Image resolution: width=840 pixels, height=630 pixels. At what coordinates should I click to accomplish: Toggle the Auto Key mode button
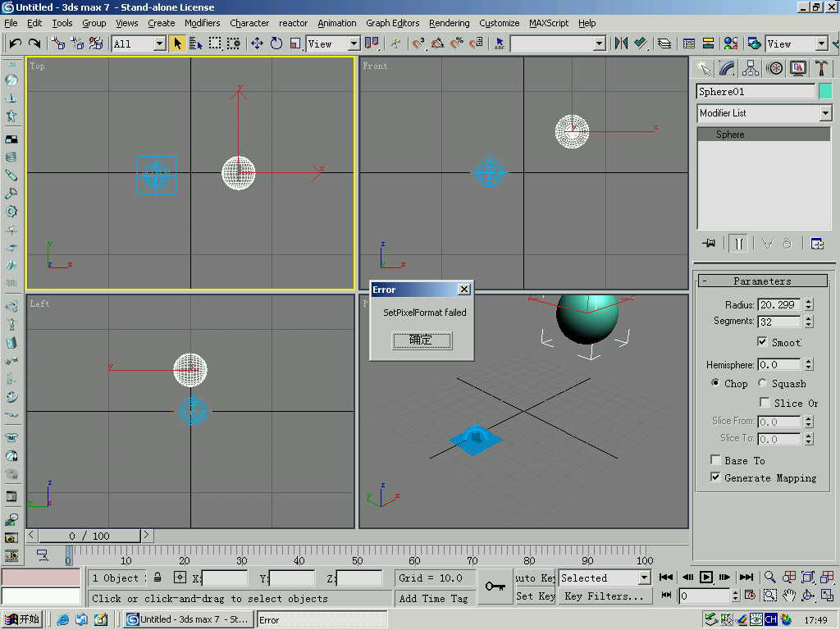tap(535, 577)
